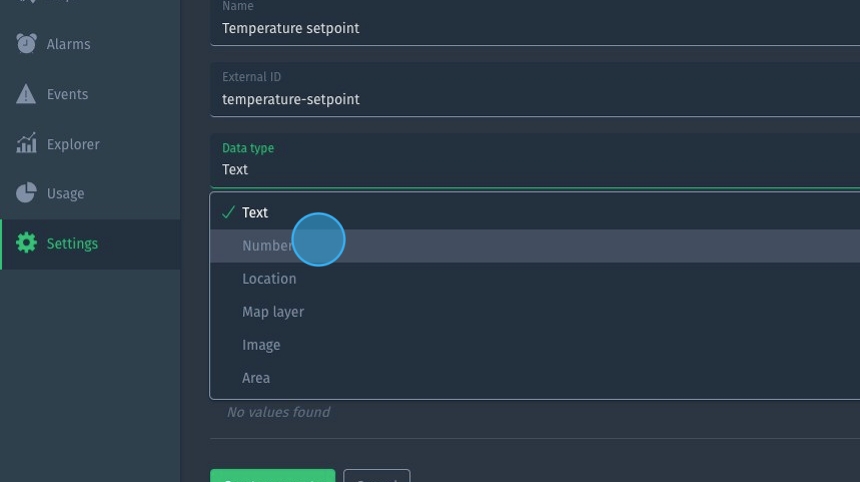Select the Area data type option
This screenshot has height=482, width=860.
click(256, 378)
